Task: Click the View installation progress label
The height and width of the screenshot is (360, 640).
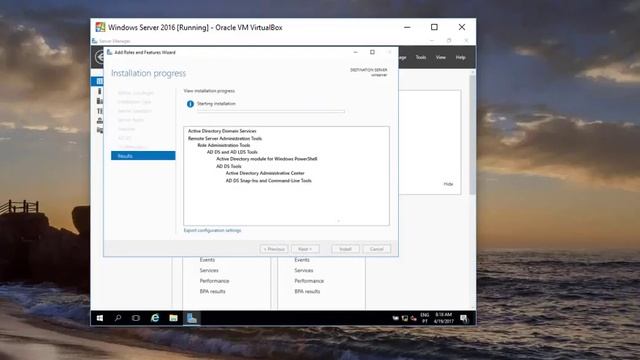Action: (209, 91)
